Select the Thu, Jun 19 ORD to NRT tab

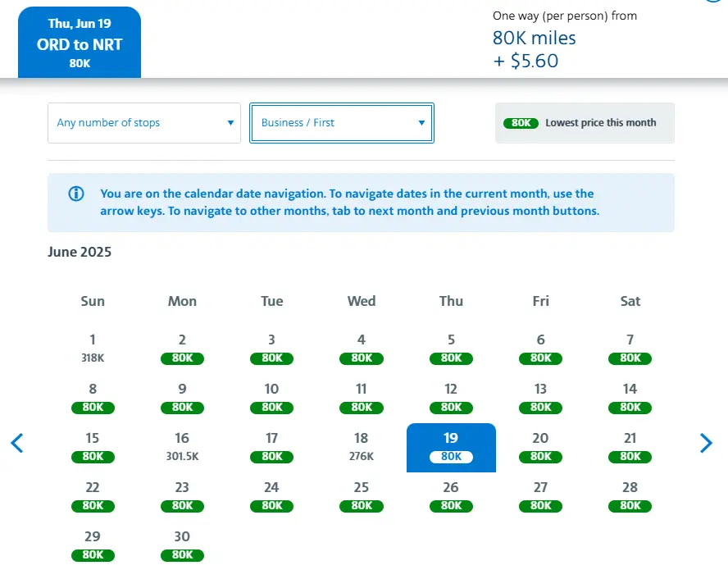pyautogui.click(x=80, y=43)
